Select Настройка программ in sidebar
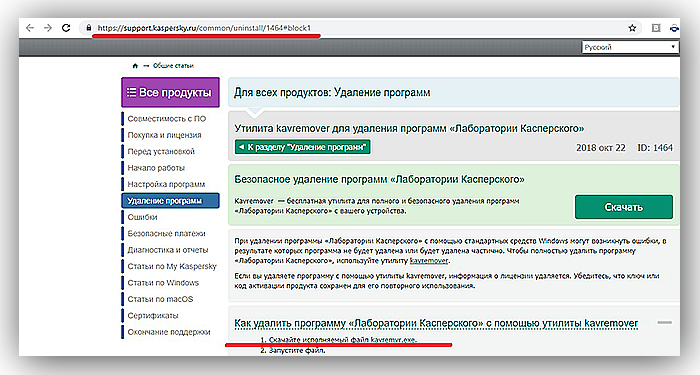 [x=166, y=184]
